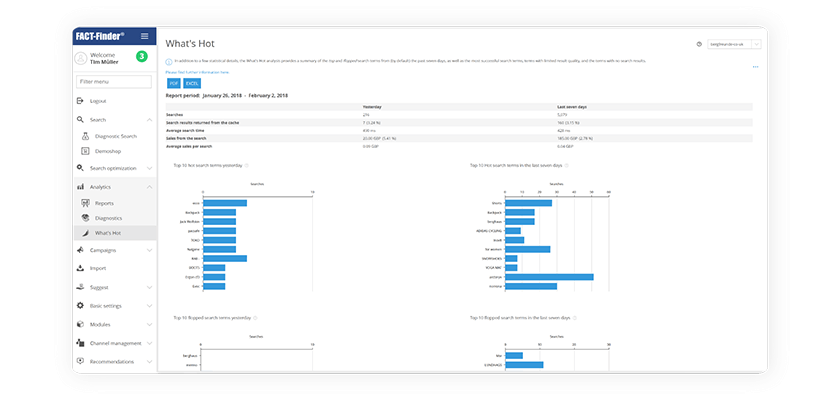
Task: Open the green notification badge showing 3
Action: pyautogui.click(x=141, y=56)
